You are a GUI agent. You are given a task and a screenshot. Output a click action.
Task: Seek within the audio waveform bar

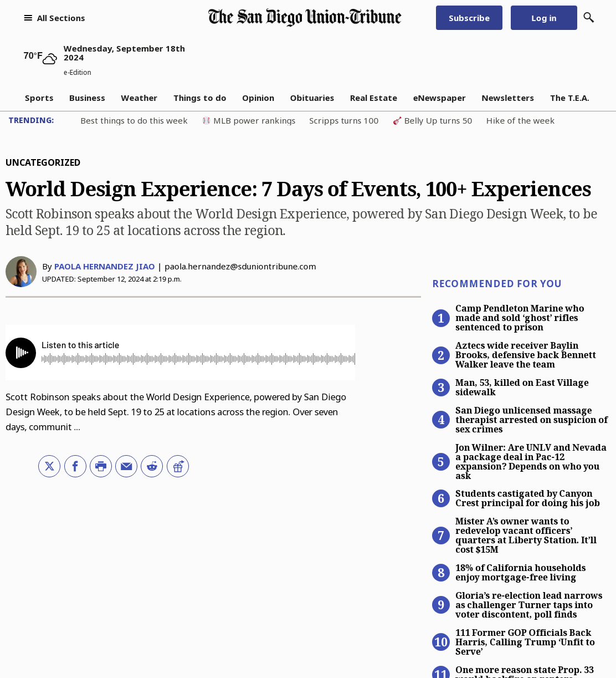click(x=198, y=359)
